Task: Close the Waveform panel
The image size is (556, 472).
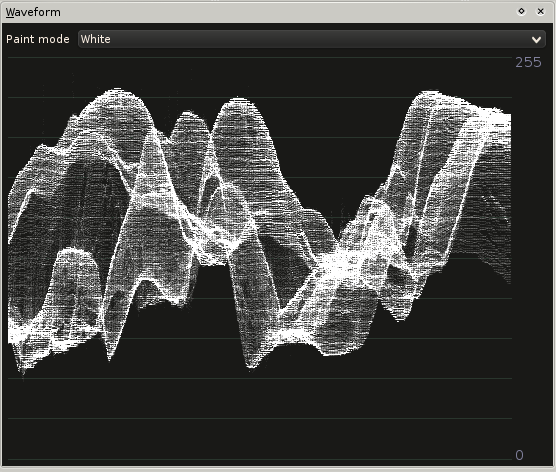Action: 540,11
